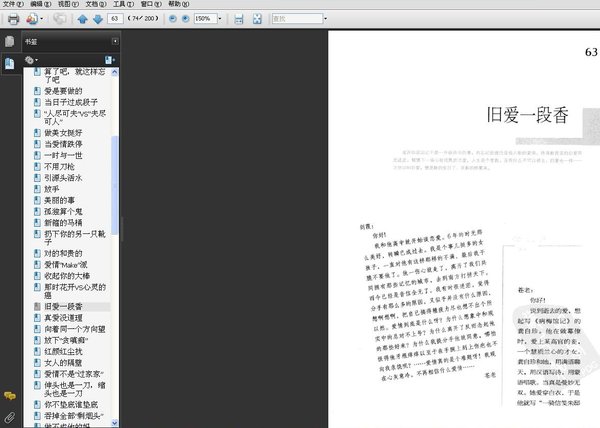Open the attachments paperclip icon
This screenshot has height=428, width=600.
[10, 417]
